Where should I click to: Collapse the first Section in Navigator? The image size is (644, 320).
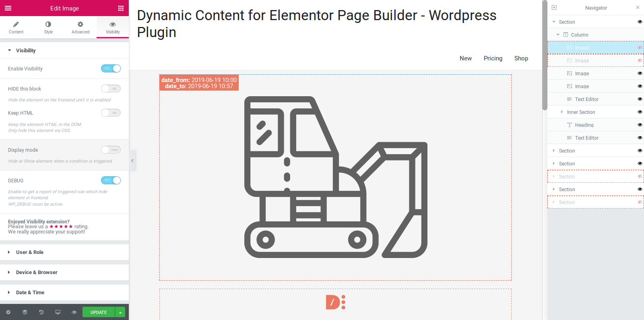point(554,22)
